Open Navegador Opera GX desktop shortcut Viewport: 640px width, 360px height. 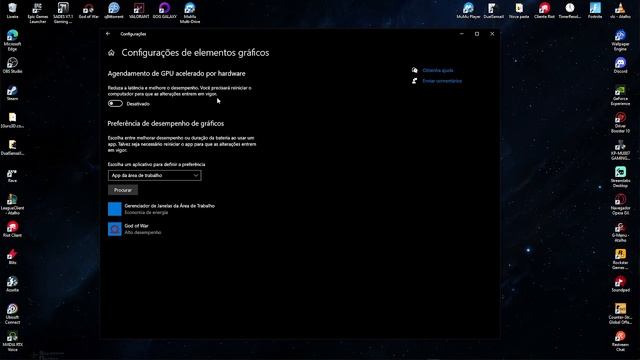point(620,205)
